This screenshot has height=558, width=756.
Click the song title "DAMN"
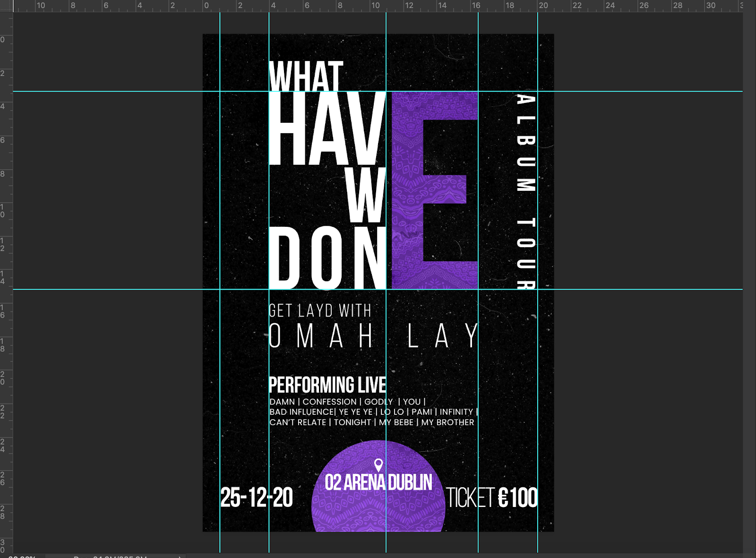pyautogui.click(x=282, y=402)
